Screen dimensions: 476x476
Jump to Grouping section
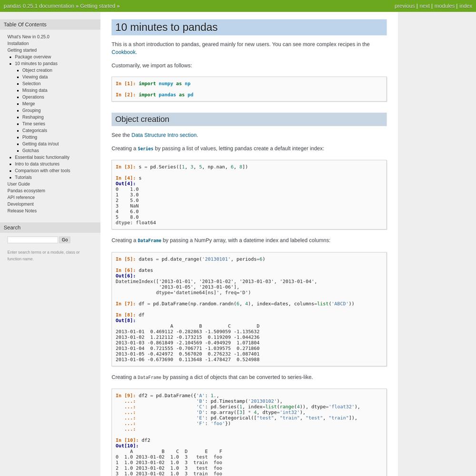31,110
